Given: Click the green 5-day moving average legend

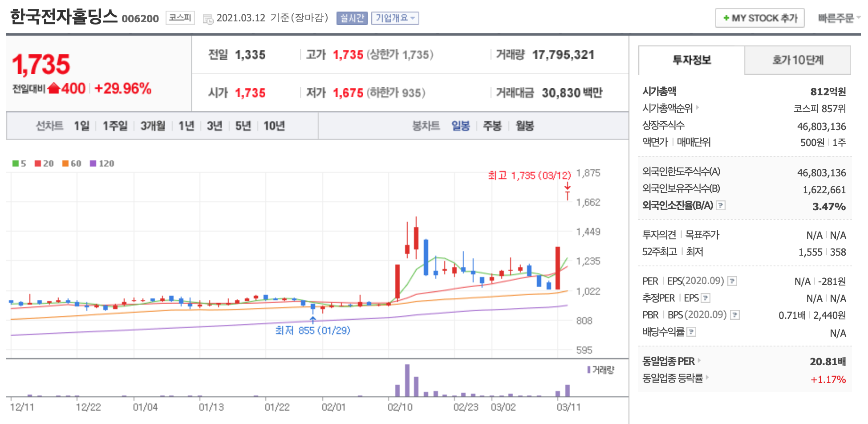Looking at the screenshot, I should pyautogui.click(x=19, y=163).
